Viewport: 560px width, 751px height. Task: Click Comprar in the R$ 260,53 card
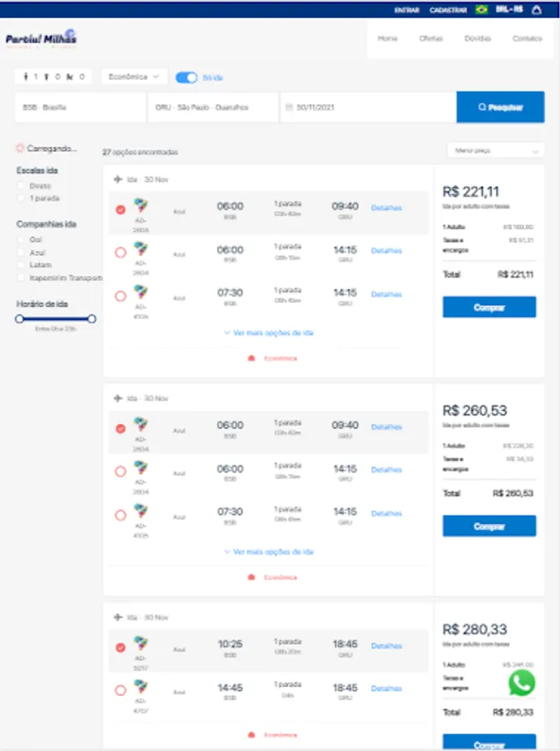click(489, 526)
